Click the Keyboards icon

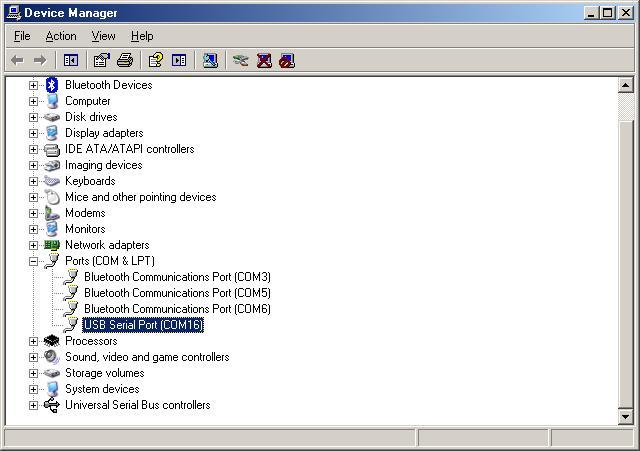point(51,181)
